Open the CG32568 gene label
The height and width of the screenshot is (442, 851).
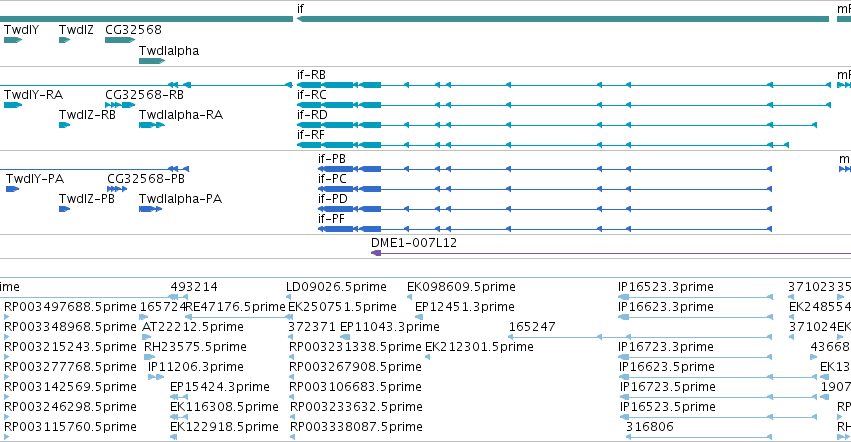134,30
